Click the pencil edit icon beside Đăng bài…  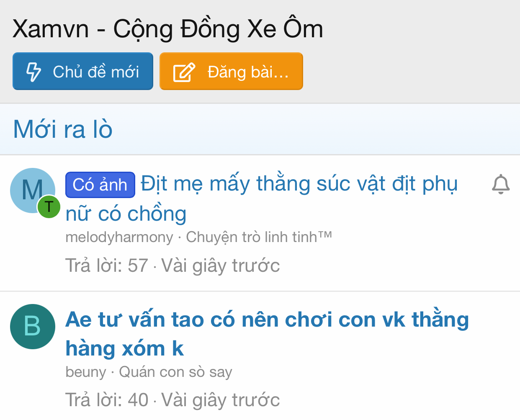[x=184, y=72]
